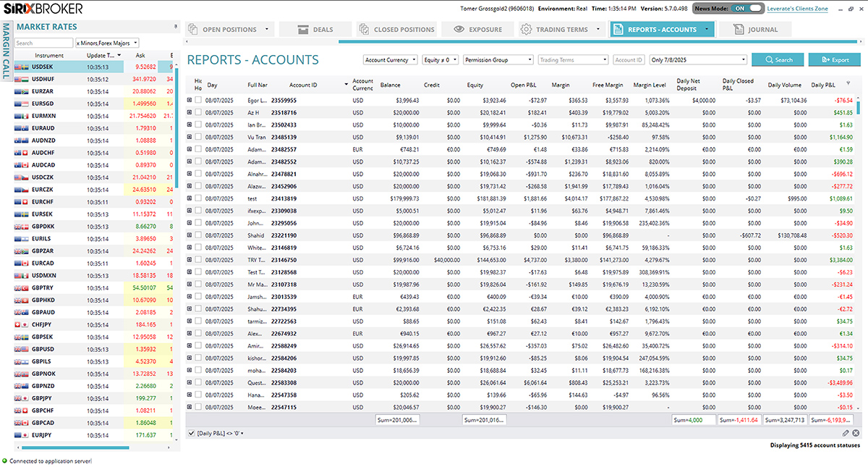Click the Exposure eye icon
The width and height of the screenshot is (868, 467).
[x=459, y=30]
